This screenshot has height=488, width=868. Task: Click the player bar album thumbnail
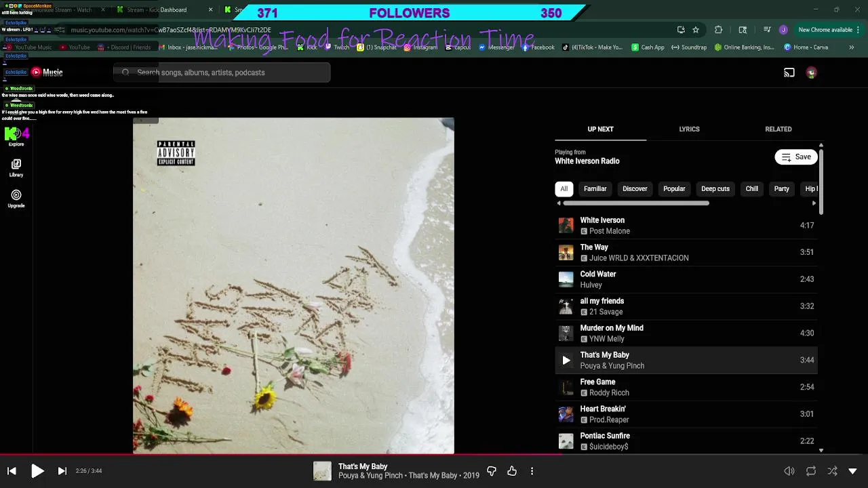(x=322, y=471)
